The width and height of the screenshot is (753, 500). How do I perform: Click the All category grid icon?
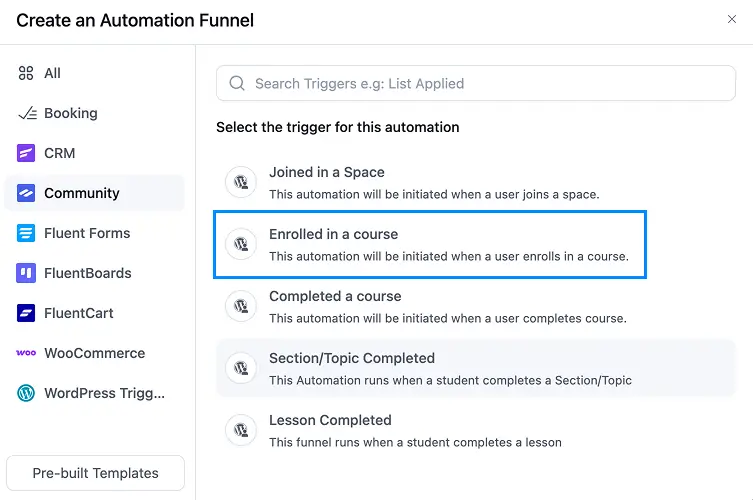[26, 73]
